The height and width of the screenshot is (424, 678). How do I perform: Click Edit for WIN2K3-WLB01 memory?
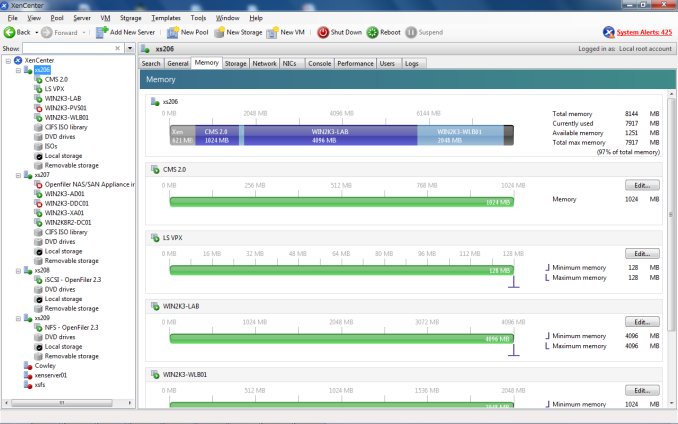[x=642, y=390]
